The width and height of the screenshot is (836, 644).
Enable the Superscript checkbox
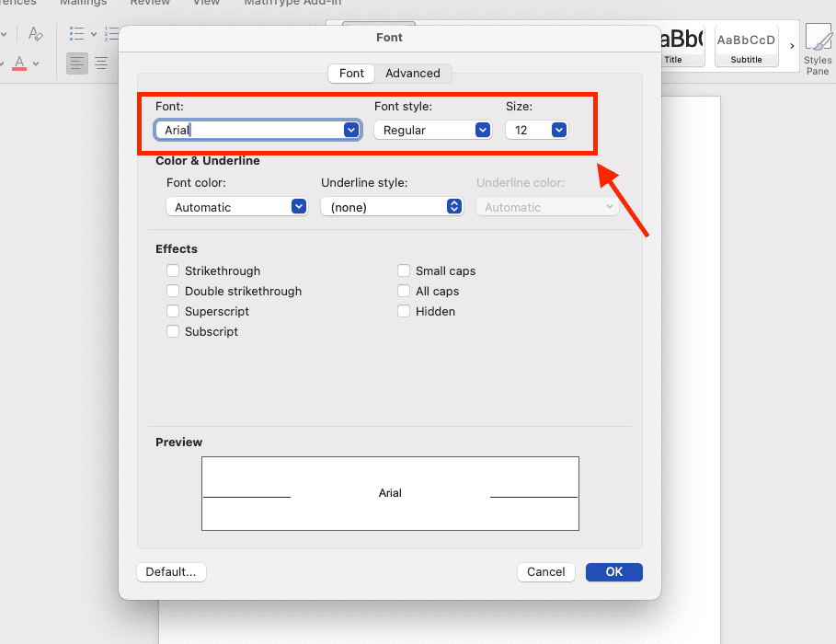[x=173, y=311]
